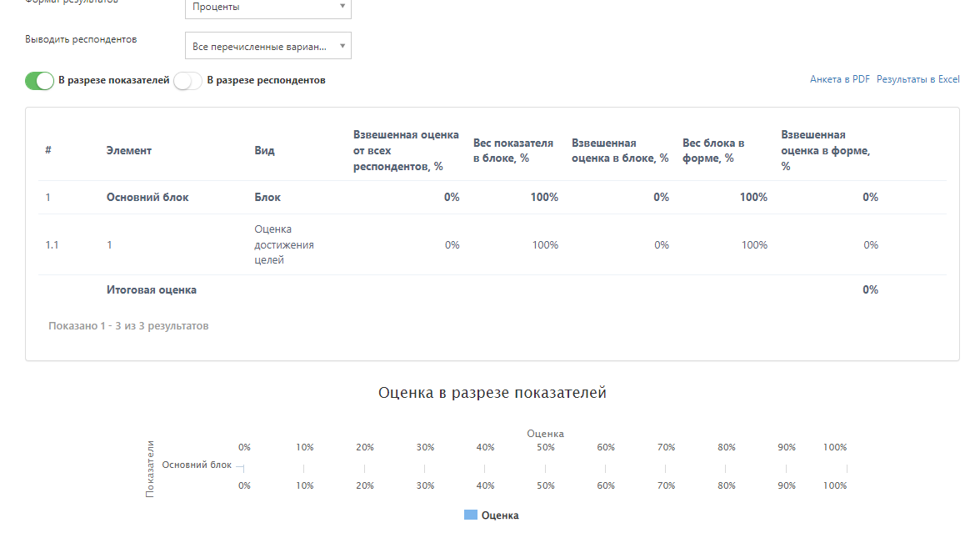Click "Основний блок" label on chart axis

[197, 465]
